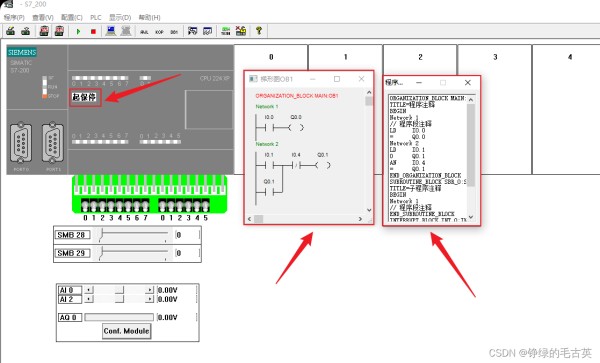The width and height of the screenshot is (600, 363).
Task: Toggle input switch 1 in the second group
Action: click(x=171, y=206)
